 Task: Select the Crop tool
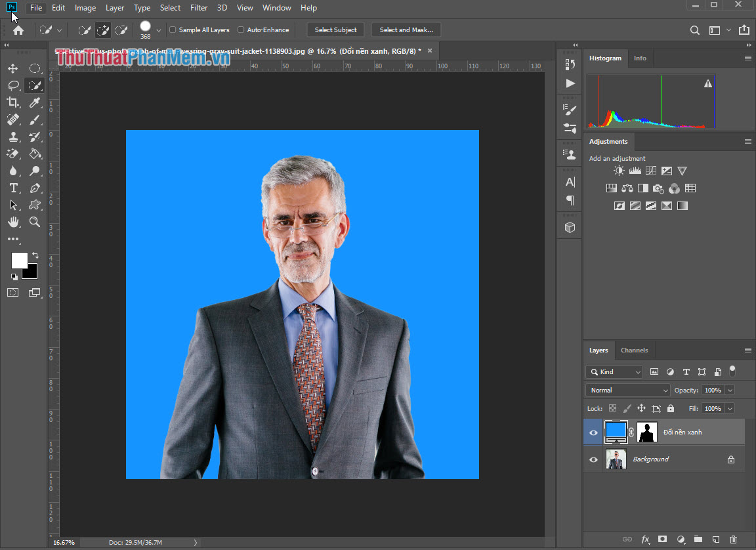[x=13, y=102]
